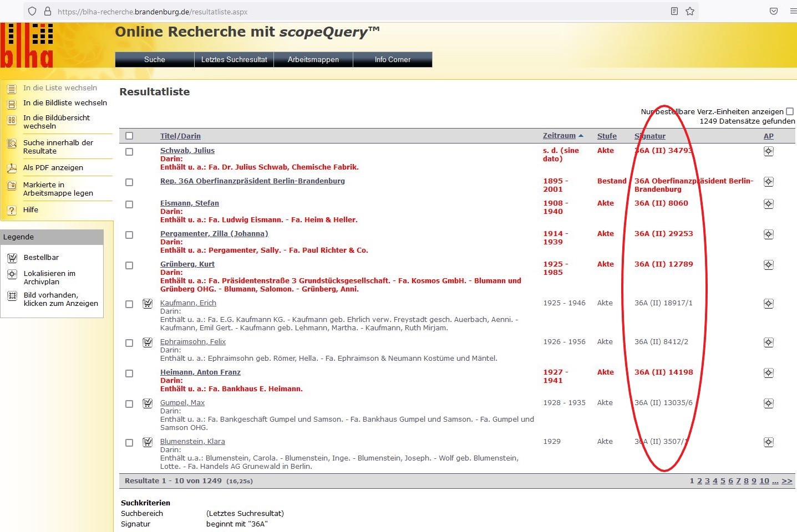
Task: Open the 'Hilfe' link in sidebar
Action: 31,210
